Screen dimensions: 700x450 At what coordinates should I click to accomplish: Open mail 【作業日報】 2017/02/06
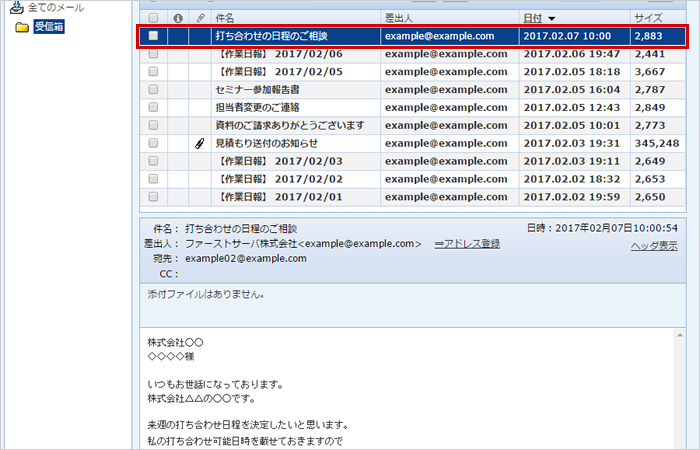(279, 54)
